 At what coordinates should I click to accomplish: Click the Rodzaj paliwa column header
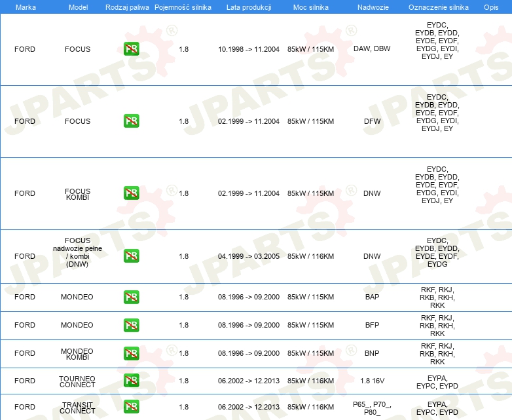click(127, 7)
